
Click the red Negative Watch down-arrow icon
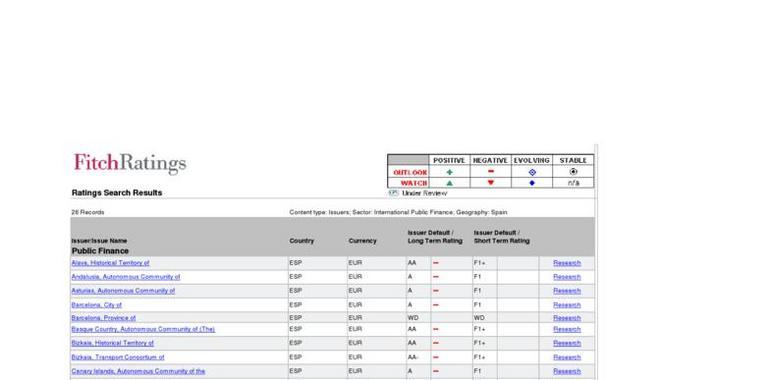(x=491, y=183)
